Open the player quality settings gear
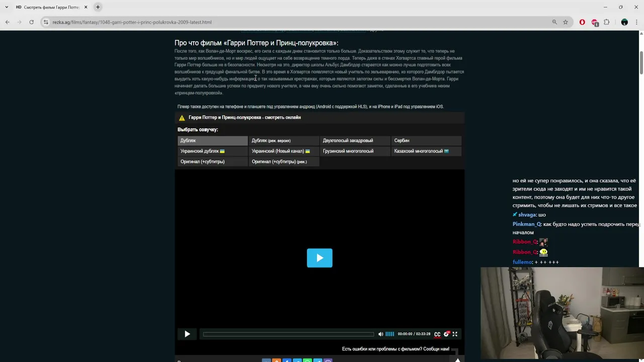This screenshot has height=362, width=644. tap(446, 334)
